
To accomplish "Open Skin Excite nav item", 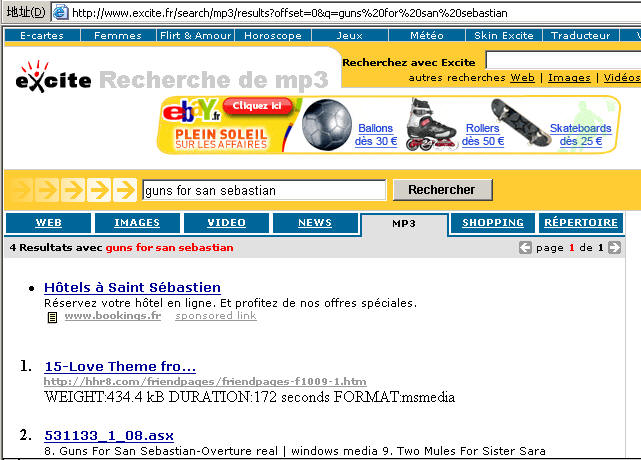I will pos(504,36).
